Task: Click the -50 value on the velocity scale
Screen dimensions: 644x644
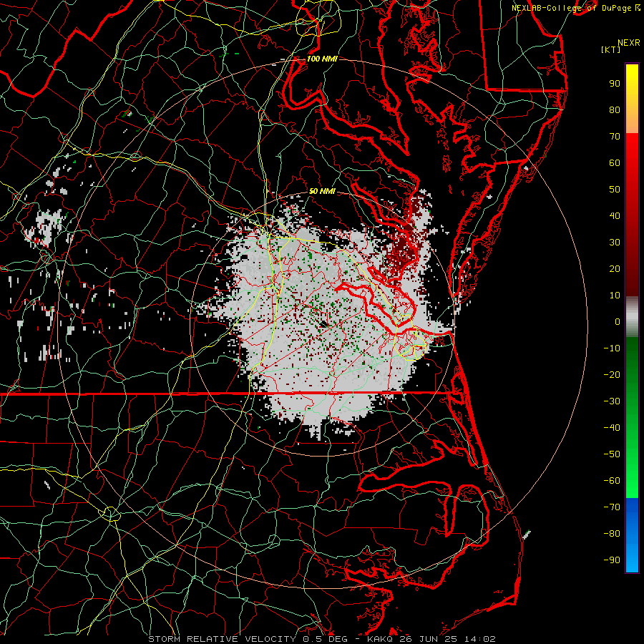Action: coord(612,454)
